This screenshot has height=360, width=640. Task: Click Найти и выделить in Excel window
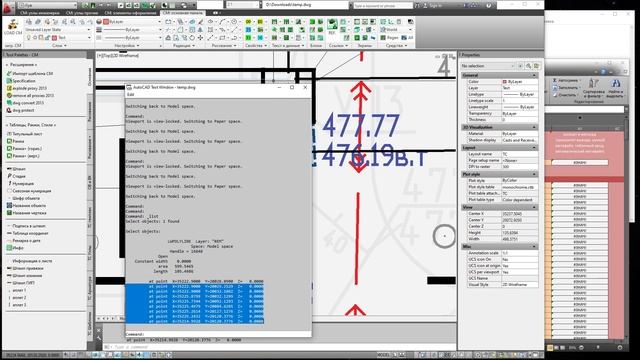coord(616,87)
